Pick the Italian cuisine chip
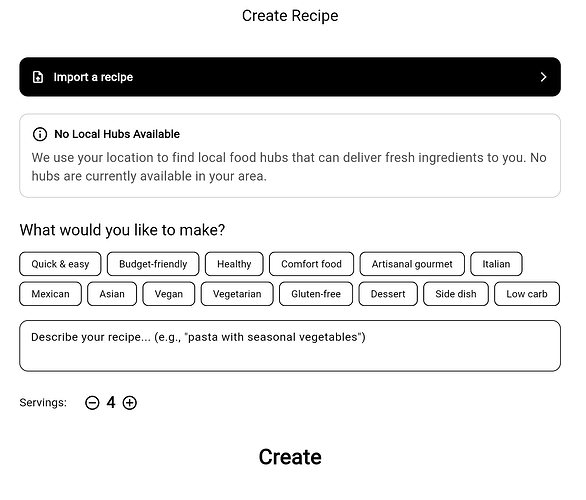Image resolution: width=586 pixels, height=500 pixels. [496, 264]
